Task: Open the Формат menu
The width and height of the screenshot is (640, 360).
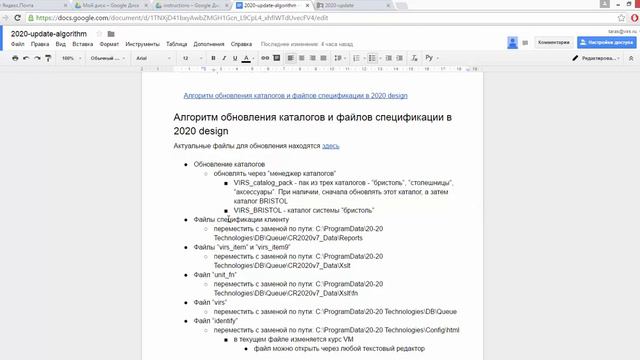Action: [109, 44]
